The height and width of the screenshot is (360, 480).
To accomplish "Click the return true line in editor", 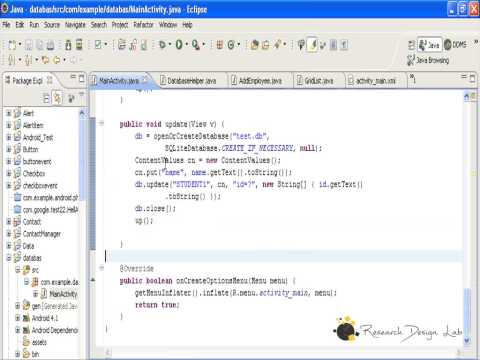I will [157, 305].
